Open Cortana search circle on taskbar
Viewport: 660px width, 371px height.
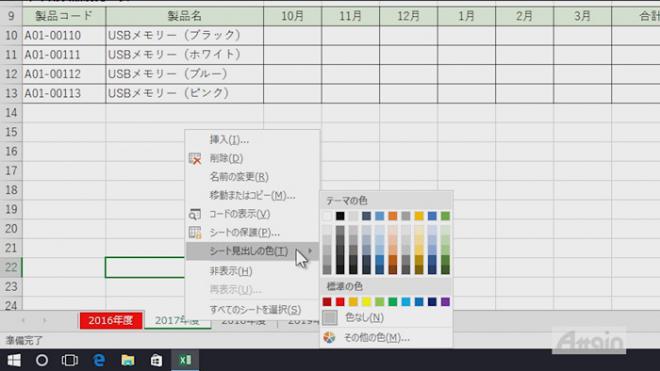(42, 360)
